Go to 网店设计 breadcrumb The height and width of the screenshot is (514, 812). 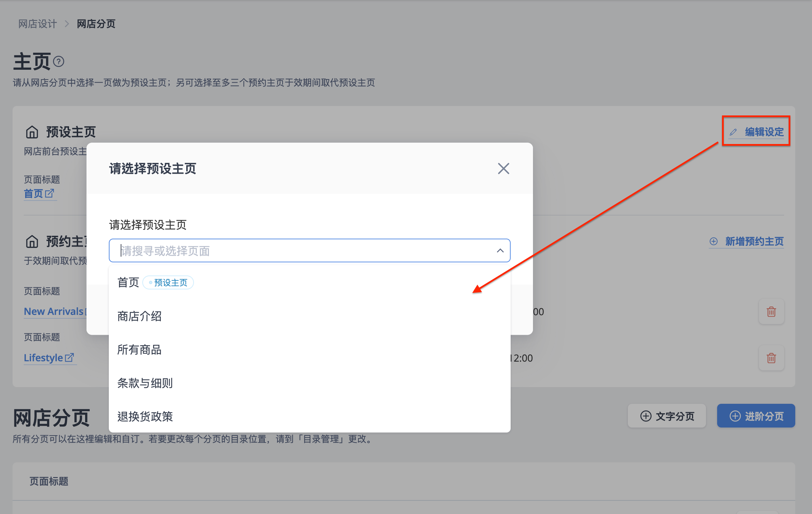[x=37, y=24]
